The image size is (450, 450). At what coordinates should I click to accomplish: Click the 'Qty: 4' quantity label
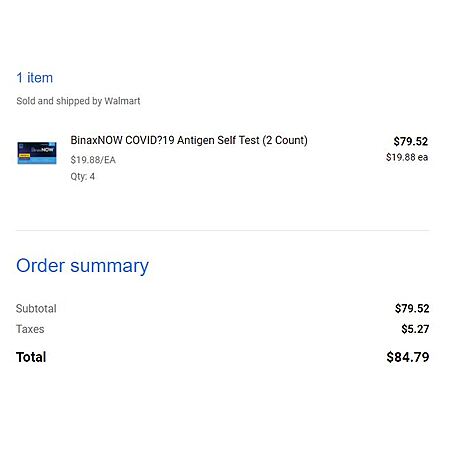[83, 176]
